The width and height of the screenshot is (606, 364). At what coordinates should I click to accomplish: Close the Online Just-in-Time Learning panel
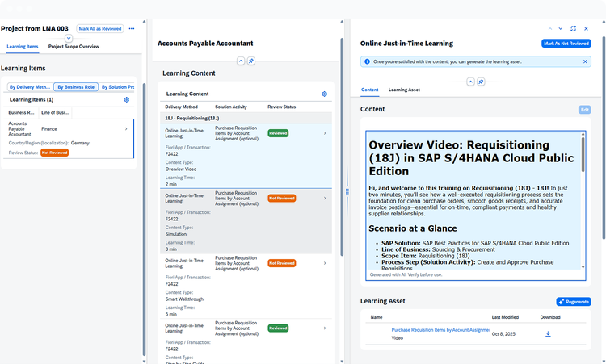586,29
